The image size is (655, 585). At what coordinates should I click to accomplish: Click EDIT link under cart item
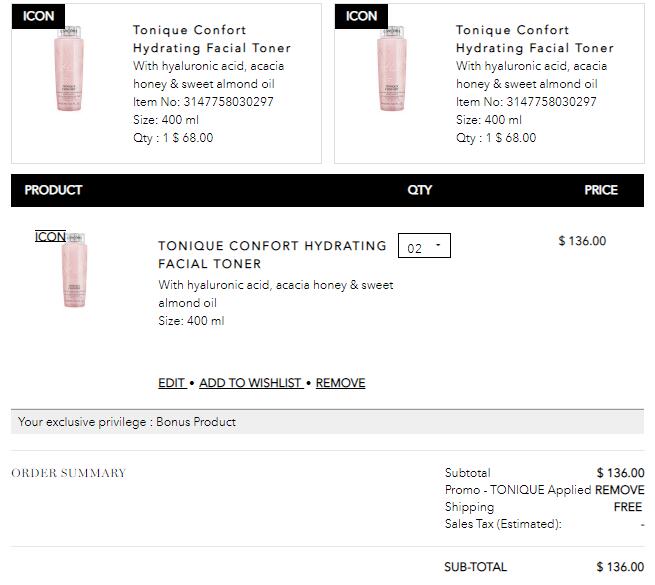click(x=171, y=383)
